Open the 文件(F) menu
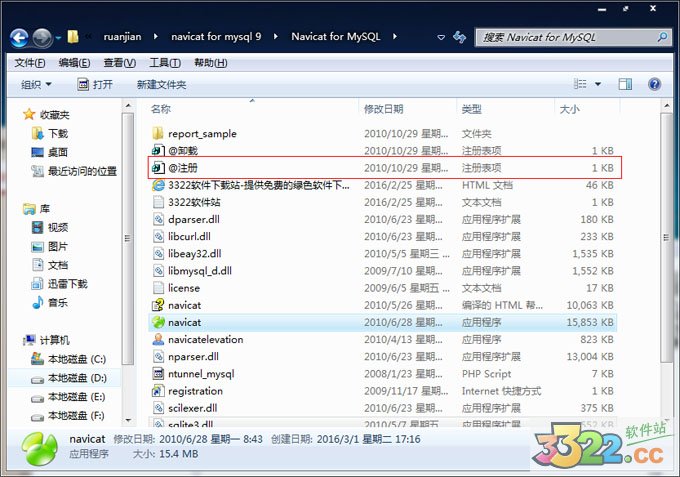The width and height of the screenshot is (680, 477). click(29, 63)
